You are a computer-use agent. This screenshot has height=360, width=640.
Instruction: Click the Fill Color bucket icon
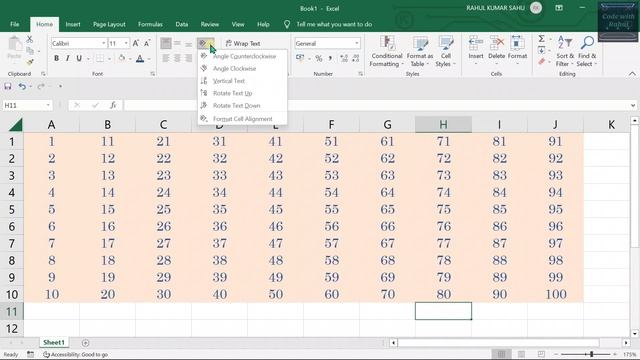pyautogui.click(x=122, y=58)
